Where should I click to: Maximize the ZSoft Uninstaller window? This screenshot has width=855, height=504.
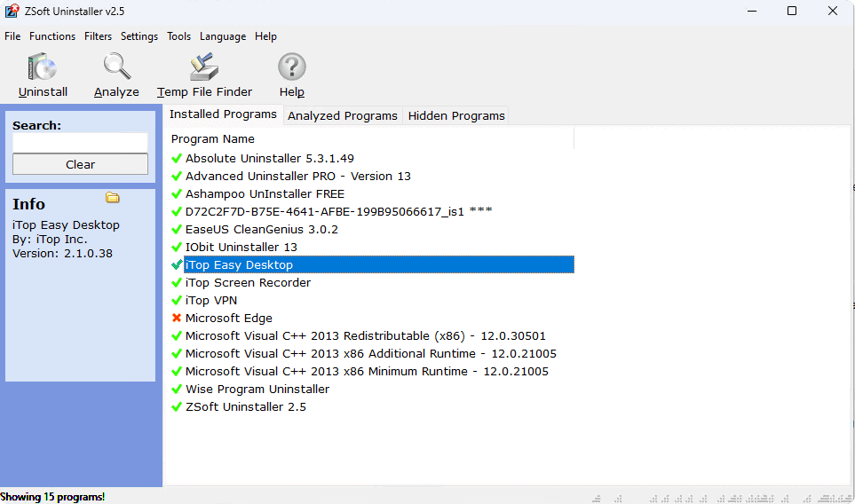(792, 11)
